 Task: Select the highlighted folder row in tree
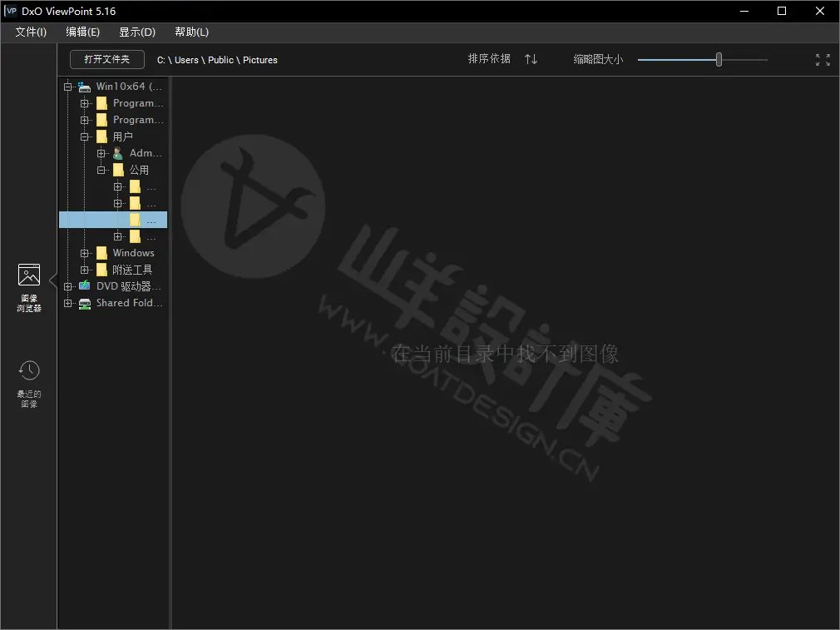113,220
